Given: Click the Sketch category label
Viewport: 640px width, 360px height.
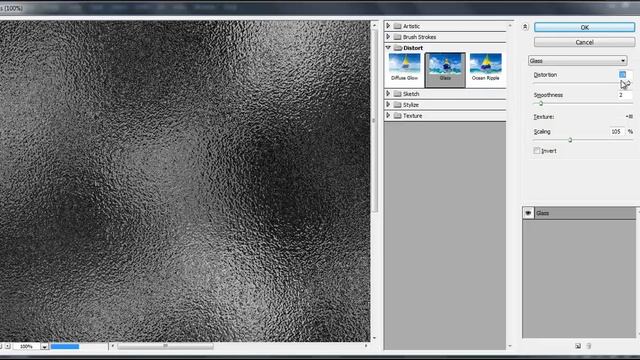Looking at the screenshot, I should pos(411,94).
